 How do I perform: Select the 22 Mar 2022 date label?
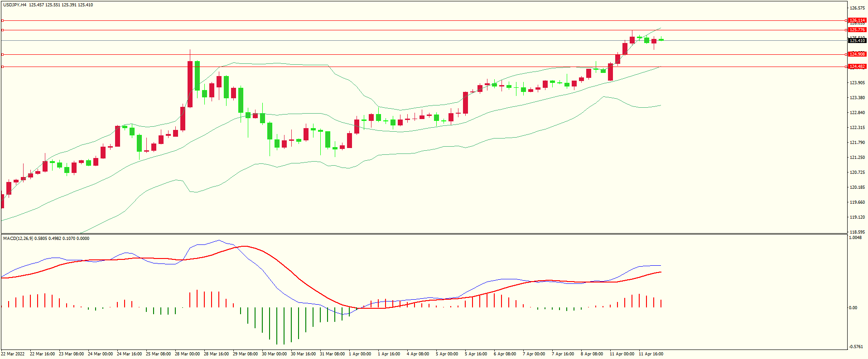pyautogui.click(x=13, y=354)
